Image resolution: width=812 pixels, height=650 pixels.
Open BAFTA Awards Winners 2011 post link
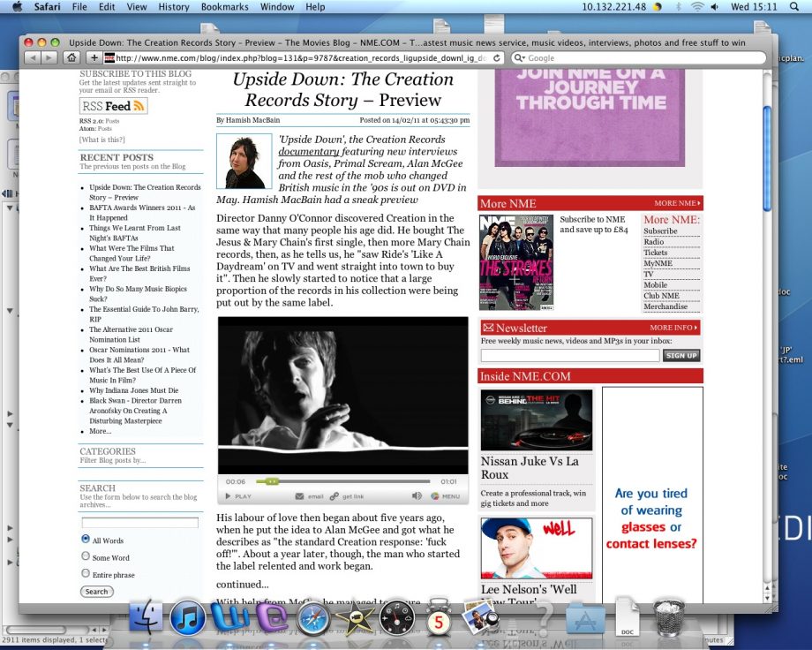pyautogui.click(x=142, y=213)
